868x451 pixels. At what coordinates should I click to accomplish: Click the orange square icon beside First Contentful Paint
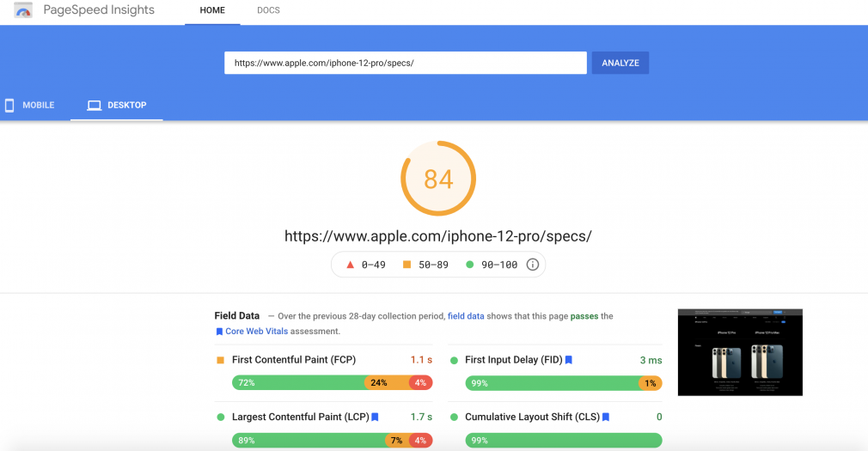click(x=220, y=360)
